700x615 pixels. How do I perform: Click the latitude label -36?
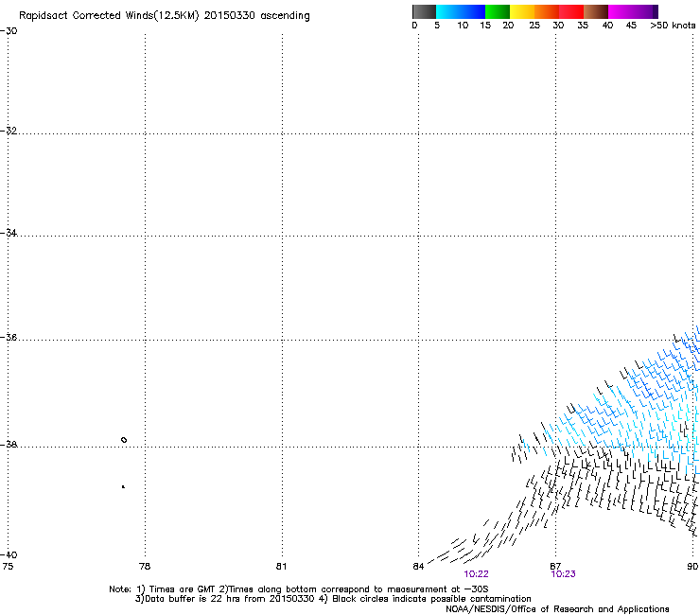(x=9, y=337)
